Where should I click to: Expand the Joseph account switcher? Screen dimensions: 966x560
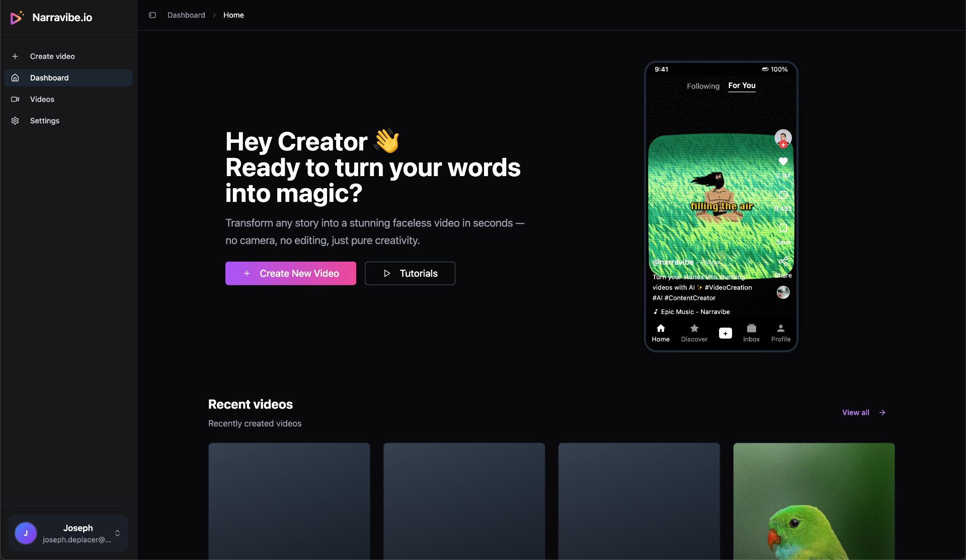click(117, 533)
